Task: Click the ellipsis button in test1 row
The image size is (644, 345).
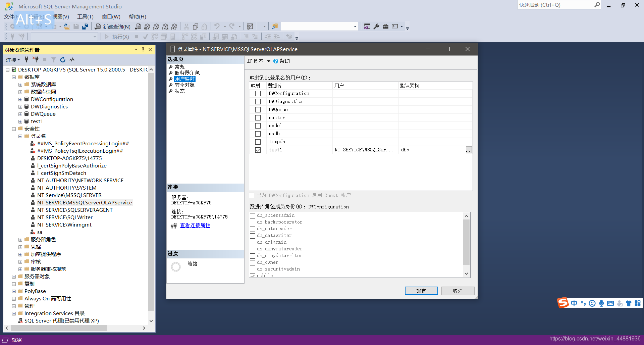Action: click(469, 150)
